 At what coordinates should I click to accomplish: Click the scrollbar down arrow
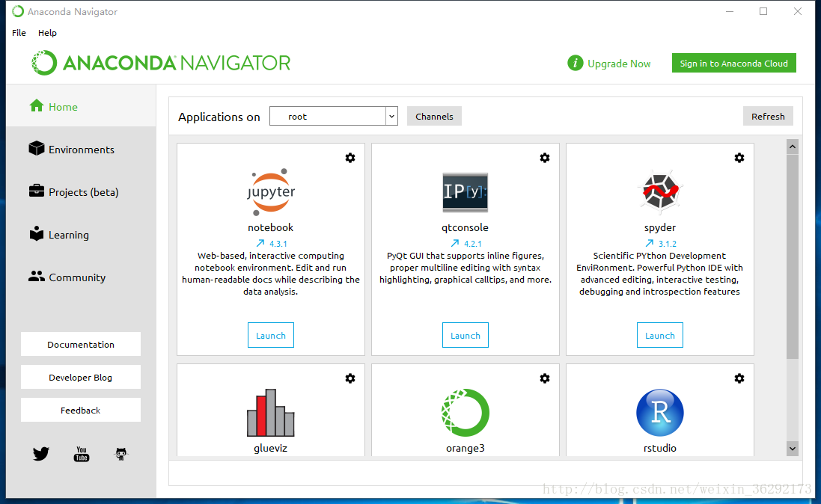(x=793, y=449)
